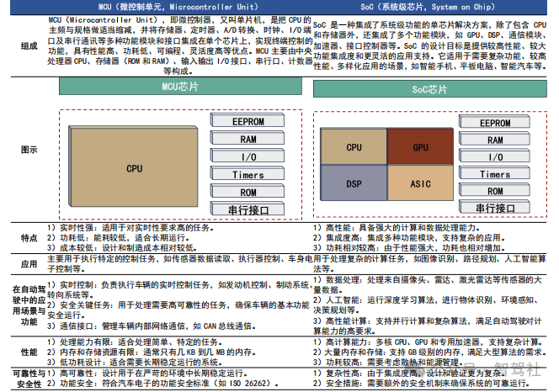
Task: Select the 特点 row label
Action: (x=29, y=238)
